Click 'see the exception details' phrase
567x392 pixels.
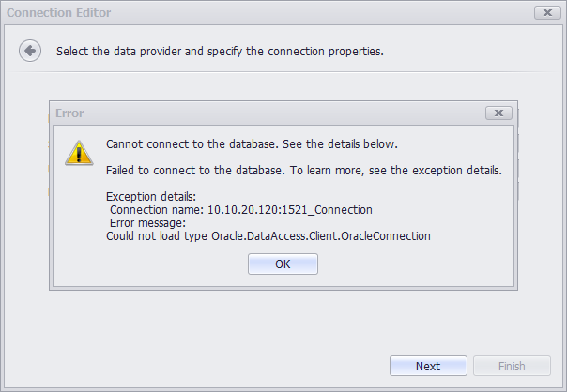point(435,170)
